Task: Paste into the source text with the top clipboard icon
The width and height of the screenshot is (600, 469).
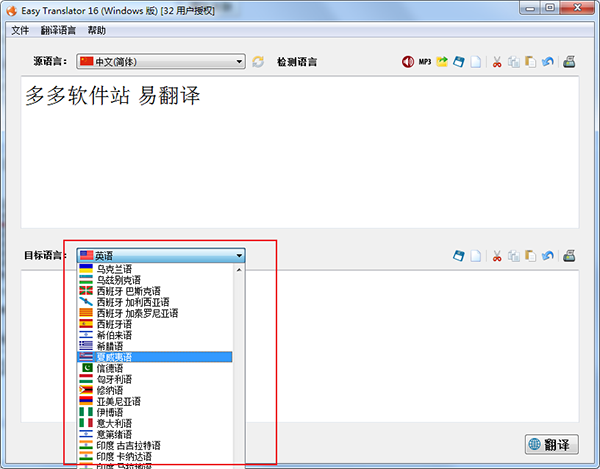Action: click(530, 62)
